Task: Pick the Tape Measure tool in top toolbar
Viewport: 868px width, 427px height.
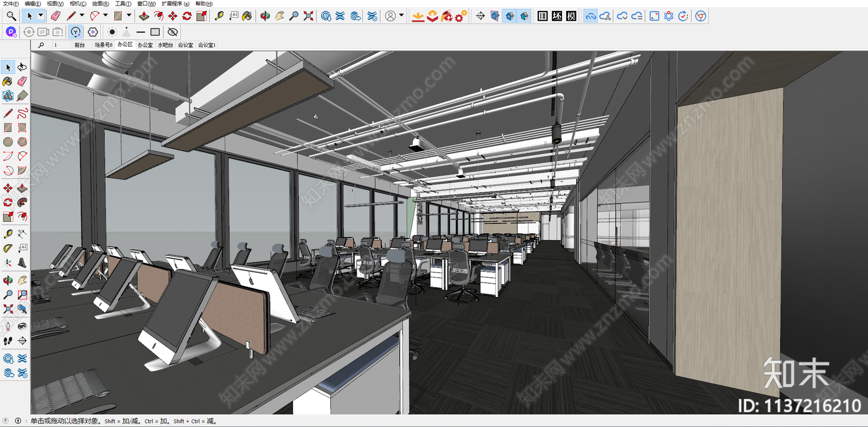Action: coord(219,16)
